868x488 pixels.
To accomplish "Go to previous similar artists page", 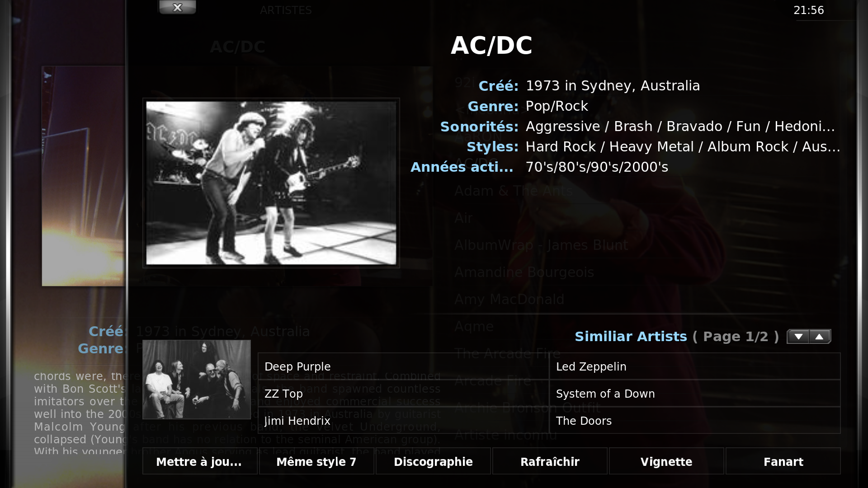I will 819,337.
